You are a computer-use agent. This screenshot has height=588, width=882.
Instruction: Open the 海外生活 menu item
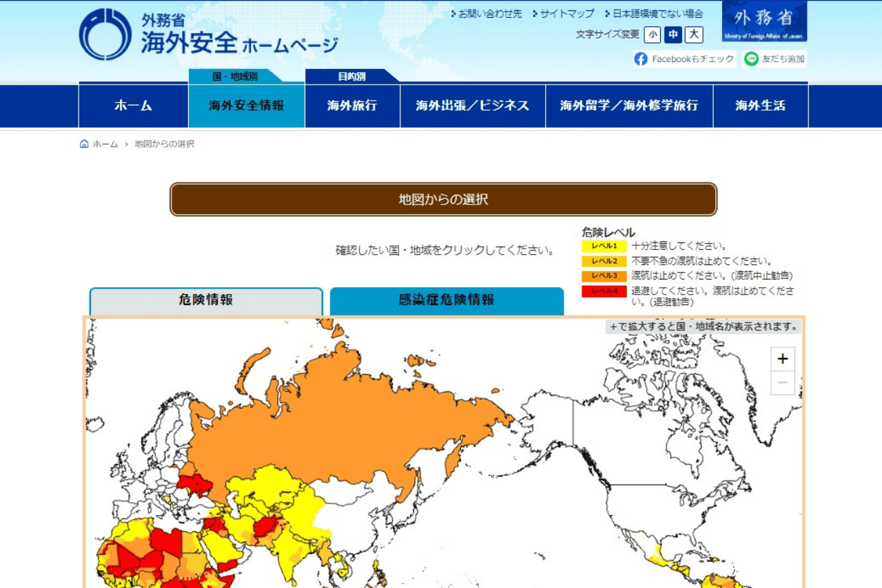(760, 105)
